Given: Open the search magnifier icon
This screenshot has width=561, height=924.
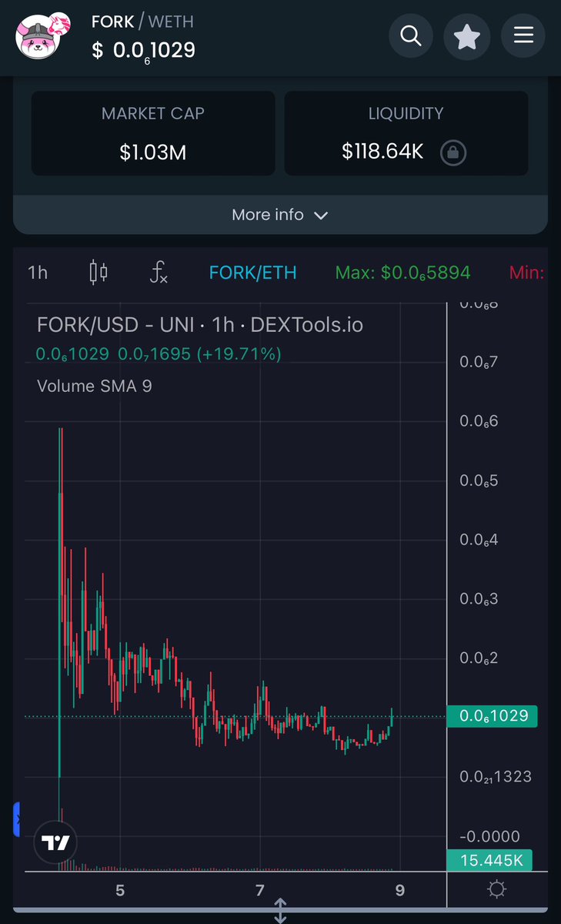Looking at the screenshot, I should 411,35.
